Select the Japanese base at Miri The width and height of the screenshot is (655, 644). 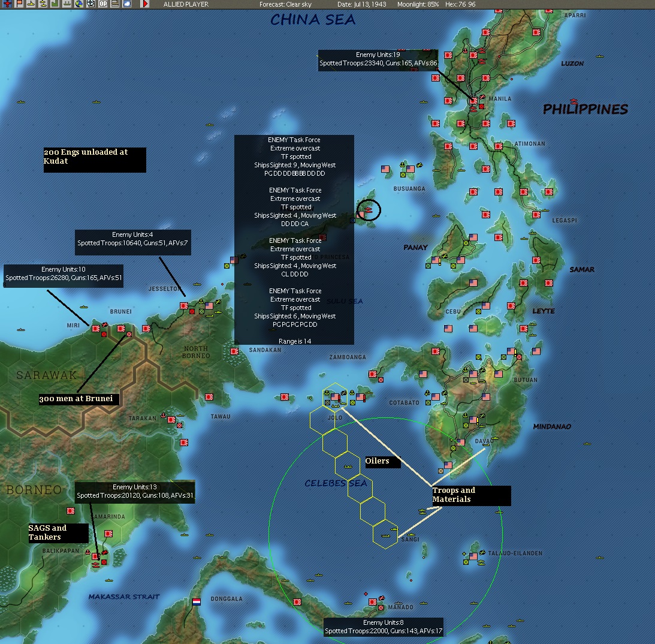pos(96,329)
